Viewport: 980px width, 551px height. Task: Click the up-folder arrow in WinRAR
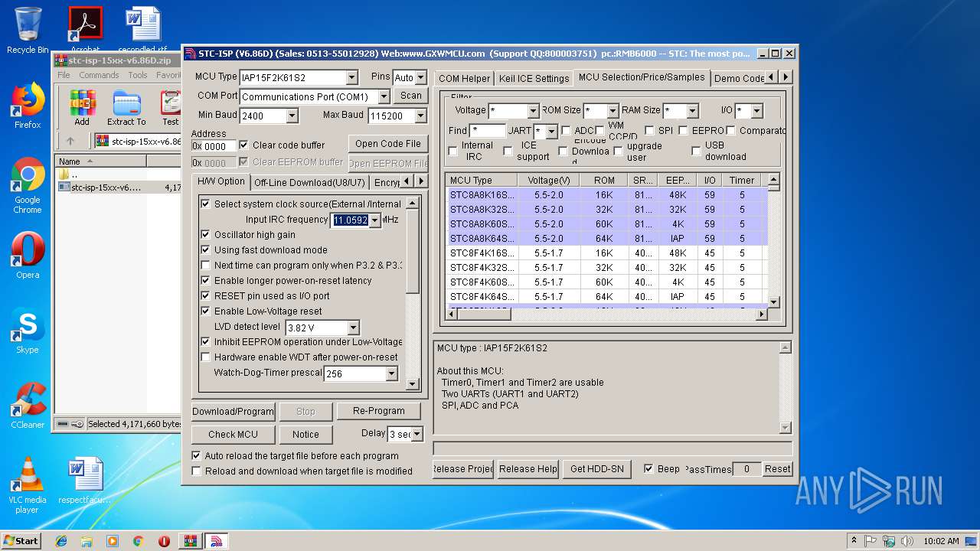(70, 141)
